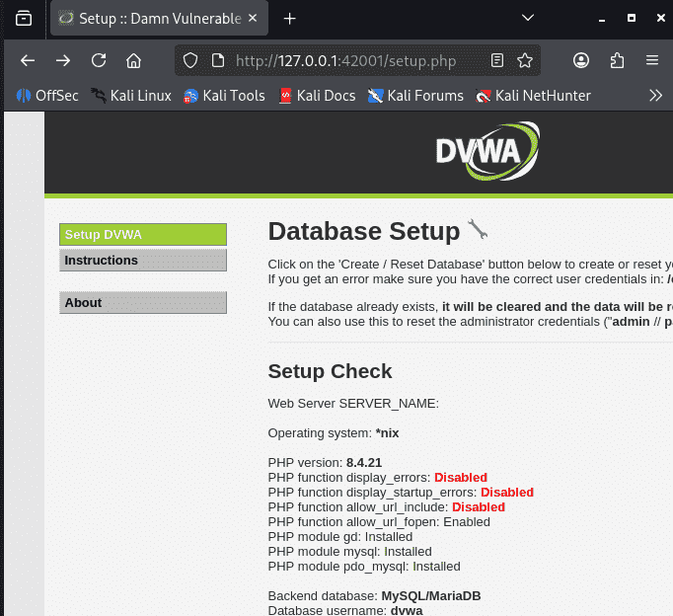Click Enabled status for allow_url_fopen

click(x=467, y=522)
